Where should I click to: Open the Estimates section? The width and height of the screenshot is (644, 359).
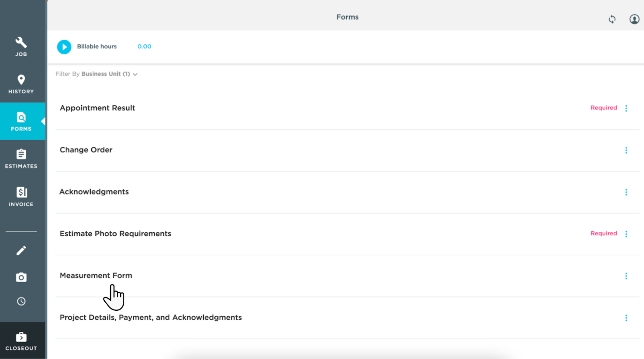click(x=21, y=159)
